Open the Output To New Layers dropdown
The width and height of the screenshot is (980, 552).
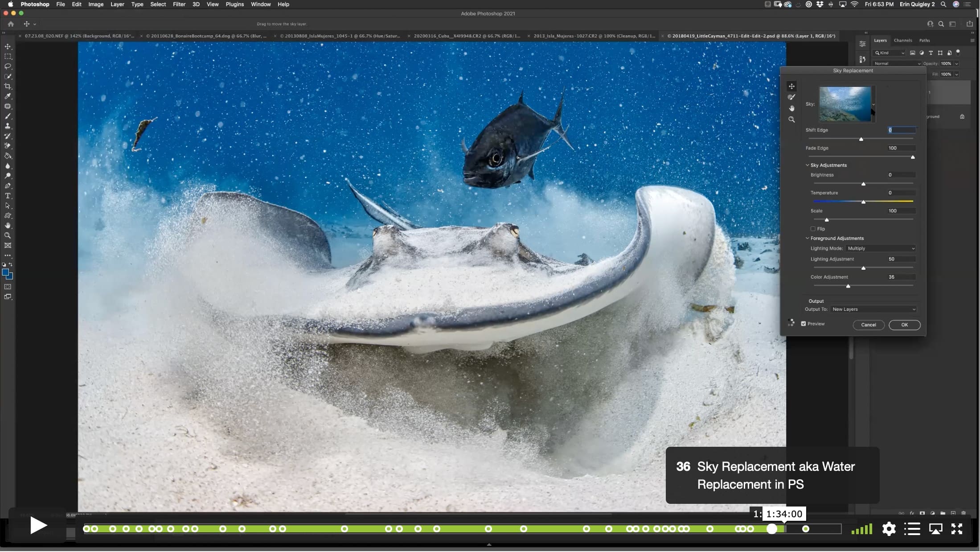(x=873, y=309)
